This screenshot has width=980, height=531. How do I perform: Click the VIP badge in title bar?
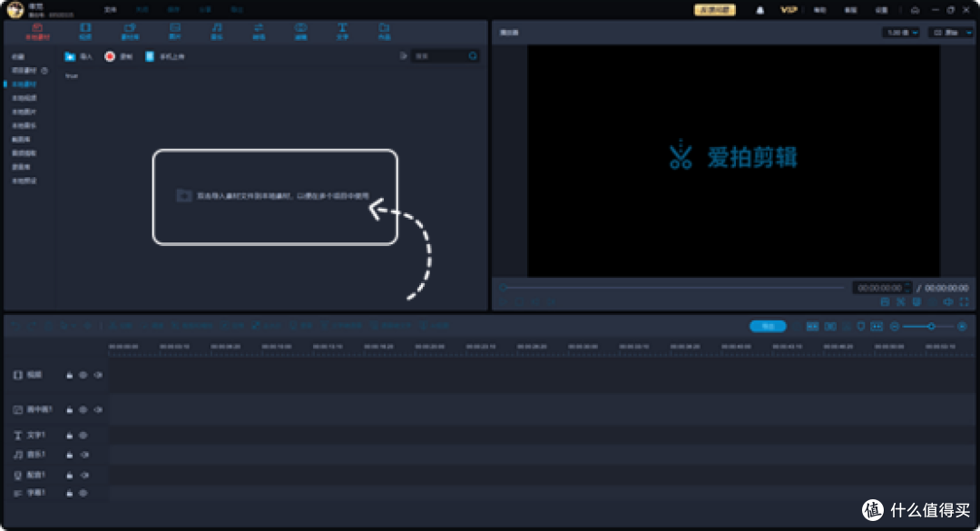click(789, 10)
